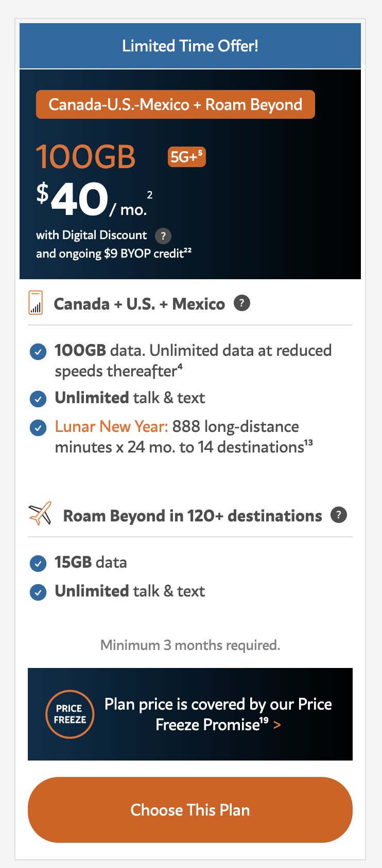Click the Roam Beyond destinations help icon

click(x=338, y=515)
